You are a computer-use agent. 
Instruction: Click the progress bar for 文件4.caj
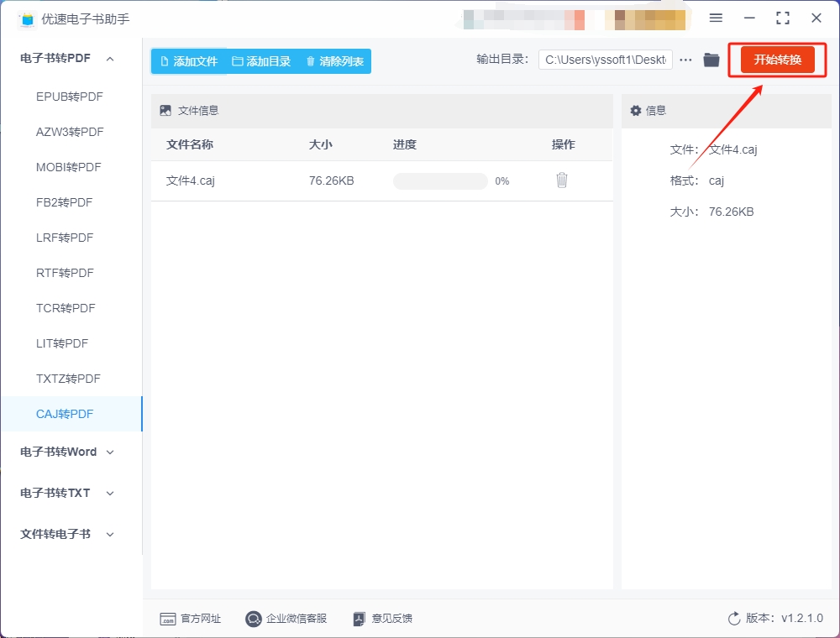point(440,181)
